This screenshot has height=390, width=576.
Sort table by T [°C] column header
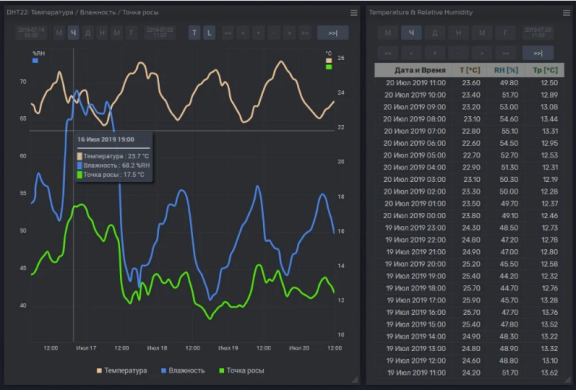(470, 70)
